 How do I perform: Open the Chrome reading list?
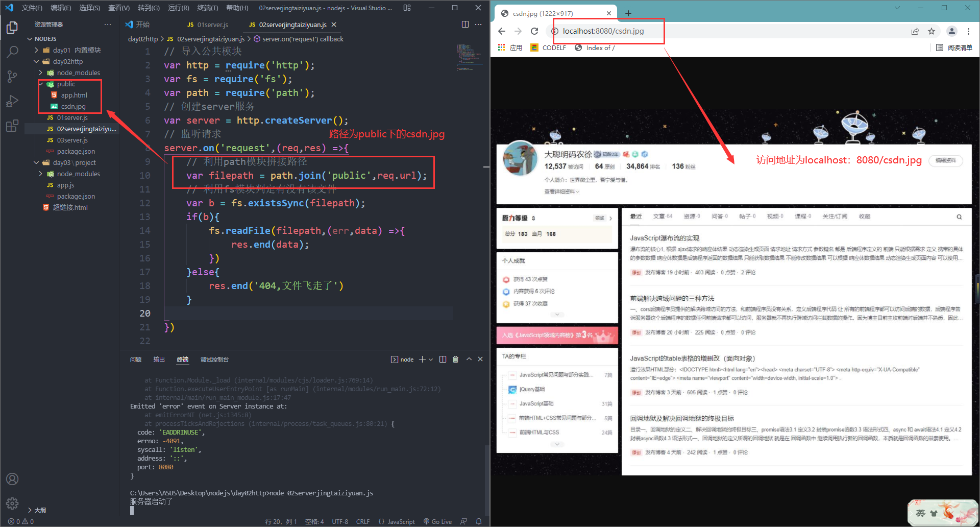(x=954, y=47)
